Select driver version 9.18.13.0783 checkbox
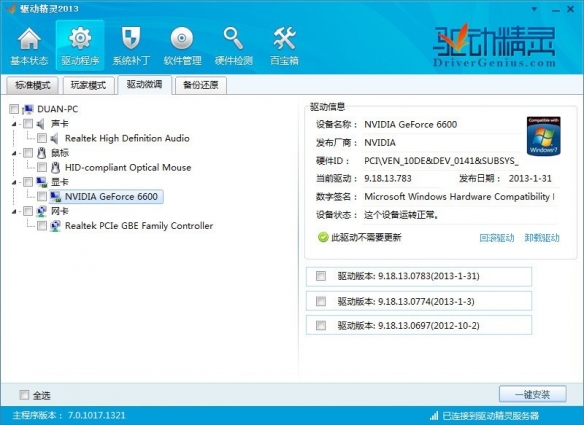The image size is (584, 425). point(321,276)
